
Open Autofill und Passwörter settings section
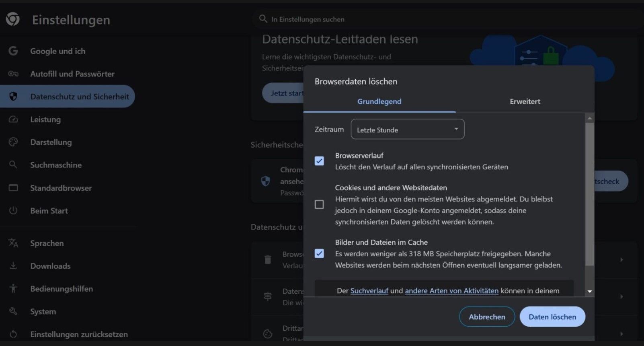(x=72, y=74)
